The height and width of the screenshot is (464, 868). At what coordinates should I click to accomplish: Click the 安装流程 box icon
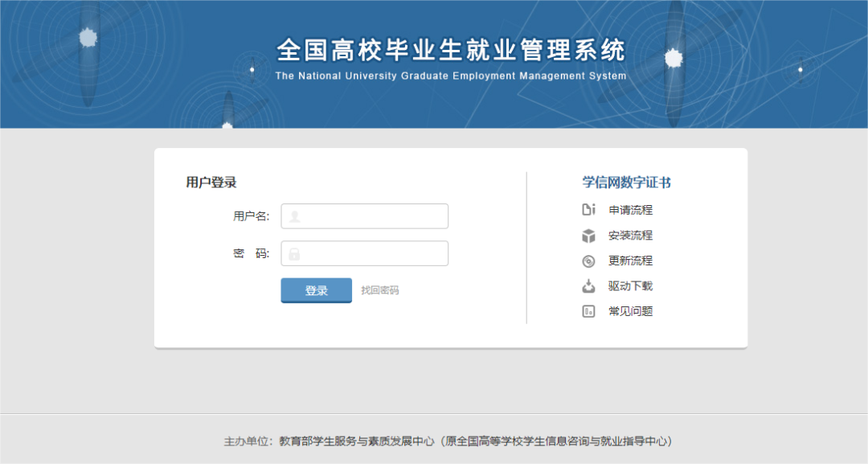[588, 236]
